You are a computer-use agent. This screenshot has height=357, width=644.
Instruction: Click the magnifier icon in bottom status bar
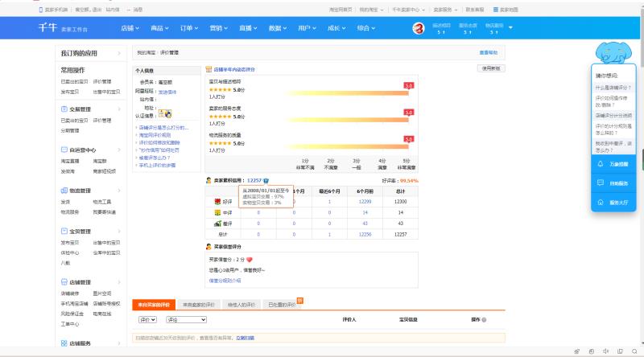click(634, 351)
